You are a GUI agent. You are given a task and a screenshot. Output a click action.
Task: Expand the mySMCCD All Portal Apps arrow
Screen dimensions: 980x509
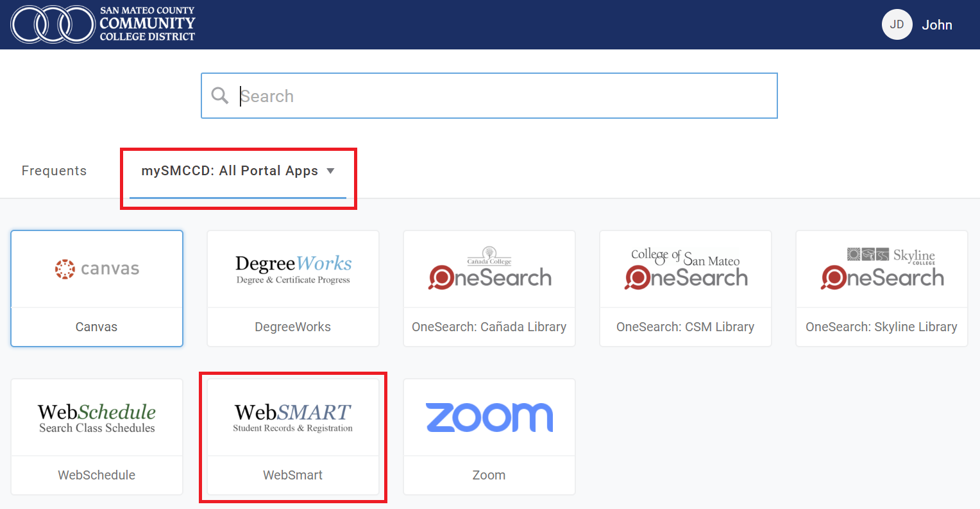coord(331,171)
